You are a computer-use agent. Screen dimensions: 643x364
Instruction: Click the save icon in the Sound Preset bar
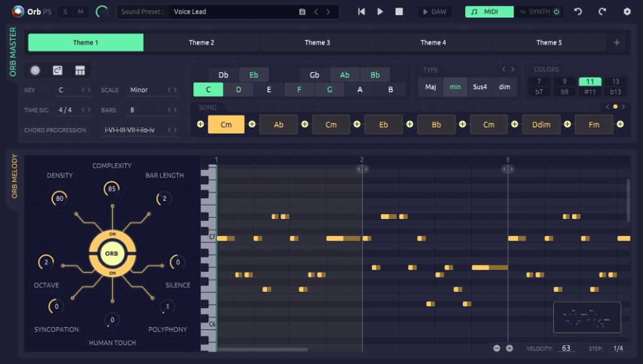click(x=303, y=11)
